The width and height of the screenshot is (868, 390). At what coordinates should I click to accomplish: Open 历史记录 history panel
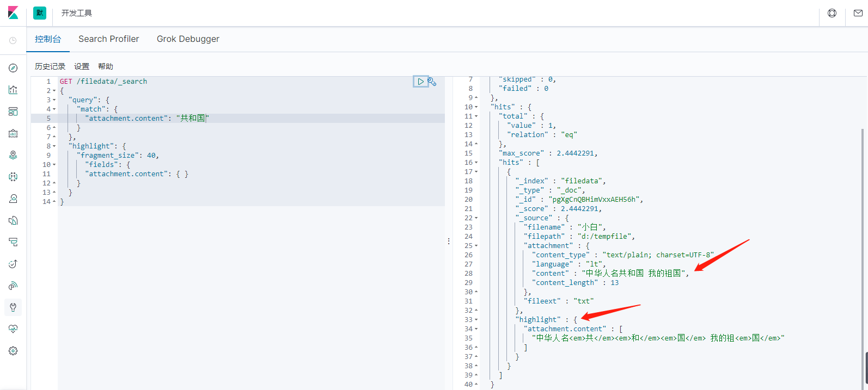[x=50, y=66]
